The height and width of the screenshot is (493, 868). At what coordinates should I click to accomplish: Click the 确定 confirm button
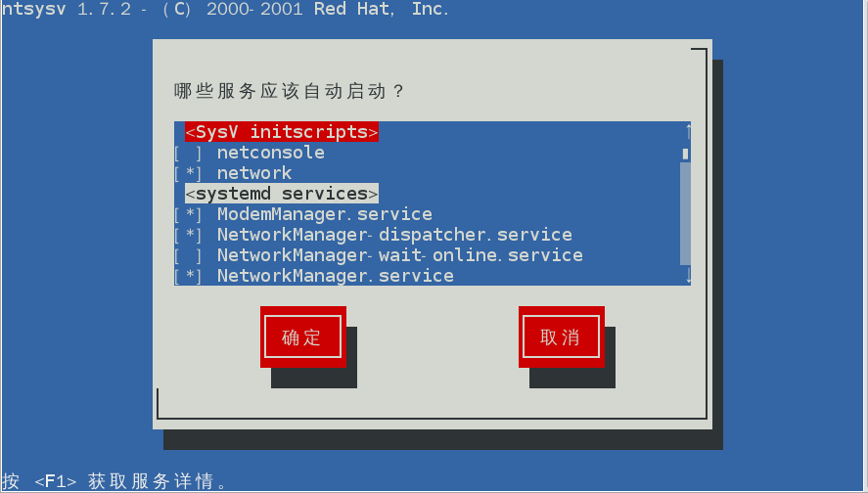[x=302, y=336]
